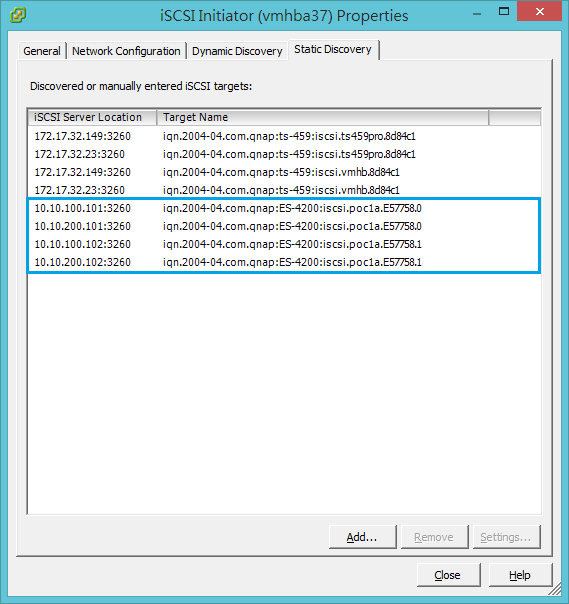Open Help for iSCSI properties
This screenshot has width=569, height=604.
[520, 575]
